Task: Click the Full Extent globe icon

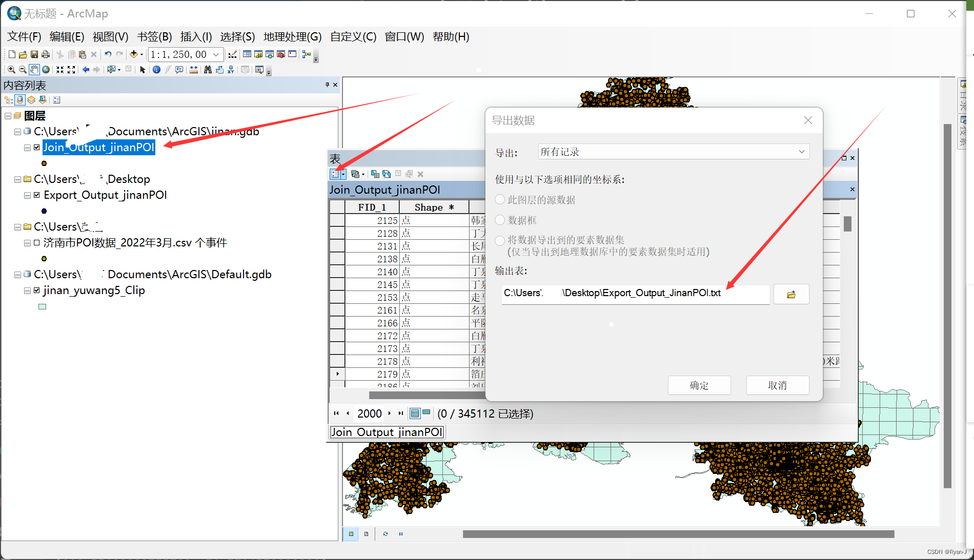Action: tap(46, 70)
